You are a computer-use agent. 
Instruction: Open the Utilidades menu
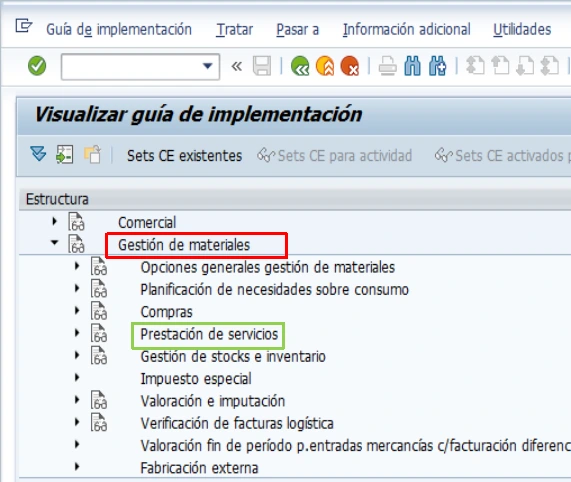click(522, 29)
